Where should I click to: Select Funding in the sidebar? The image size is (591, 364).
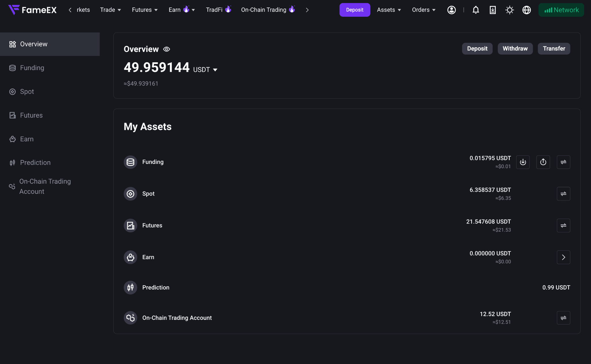50,68
